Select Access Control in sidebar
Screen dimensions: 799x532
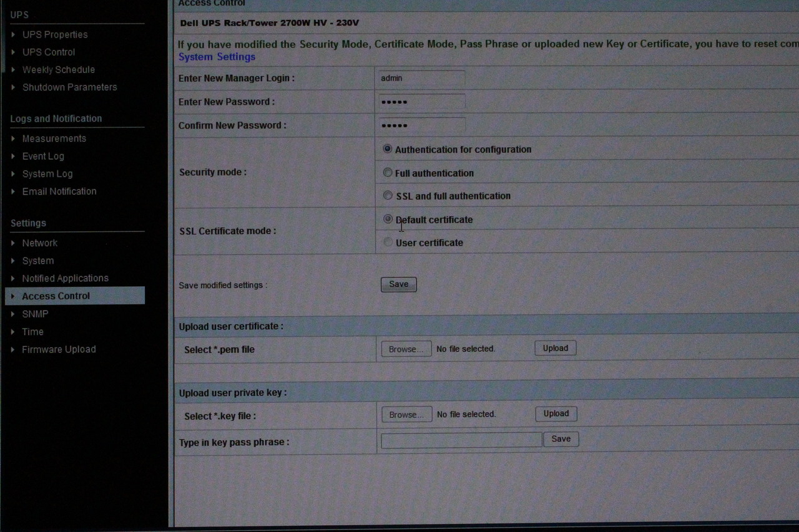coord(75,296)
